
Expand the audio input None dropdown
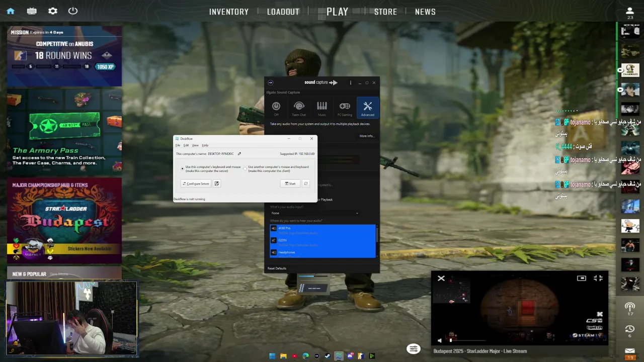pos(314,213)
